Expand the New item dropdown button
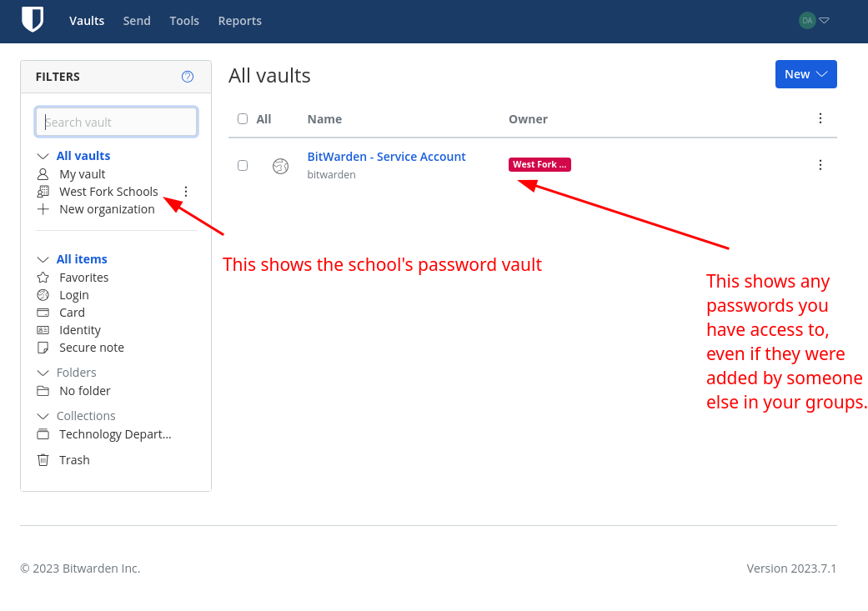Screen dimensions: 868x611 pyautogui.click(x=805, y=74)
